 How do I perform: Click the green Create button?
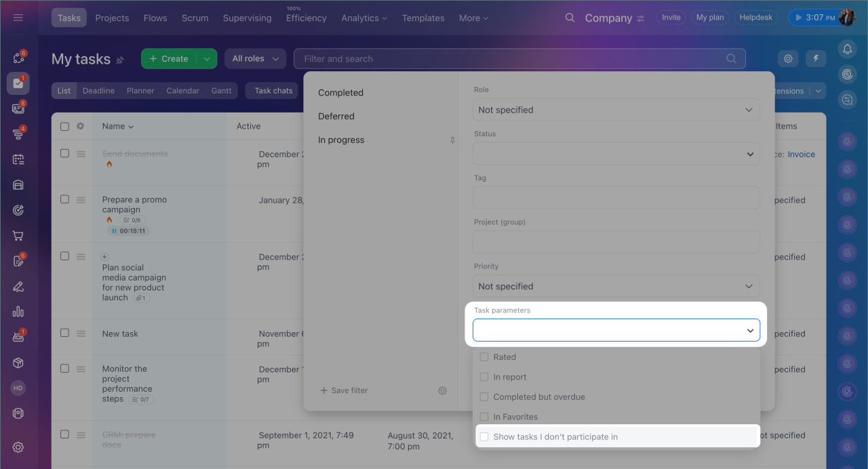169,59
